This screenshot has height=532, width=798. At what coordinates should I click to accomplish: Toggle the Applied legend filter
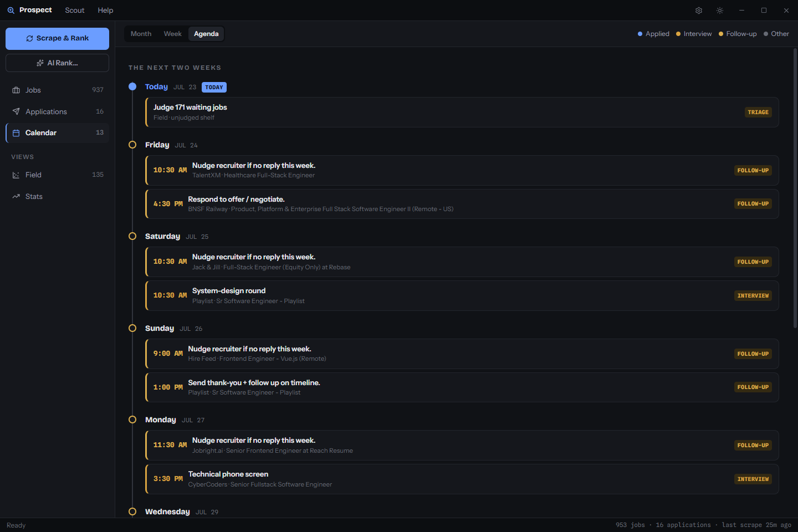[x=653, y=34]
